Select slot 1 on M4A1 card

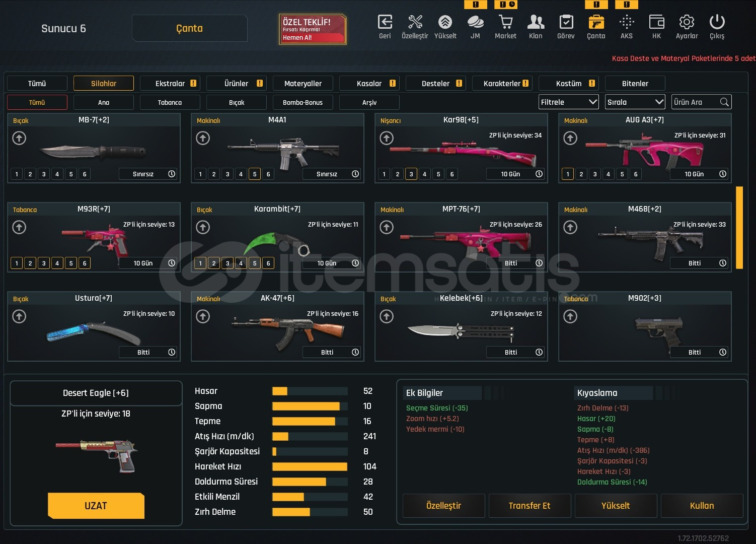pos(200,174)
